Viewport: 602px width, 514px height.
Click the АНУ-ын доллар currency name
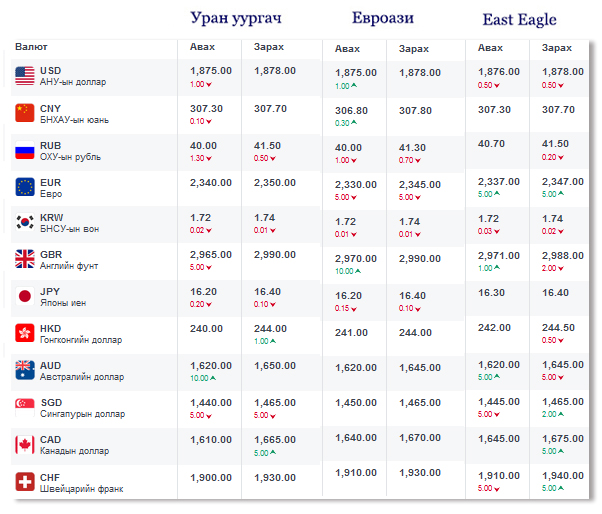point(73,82)
